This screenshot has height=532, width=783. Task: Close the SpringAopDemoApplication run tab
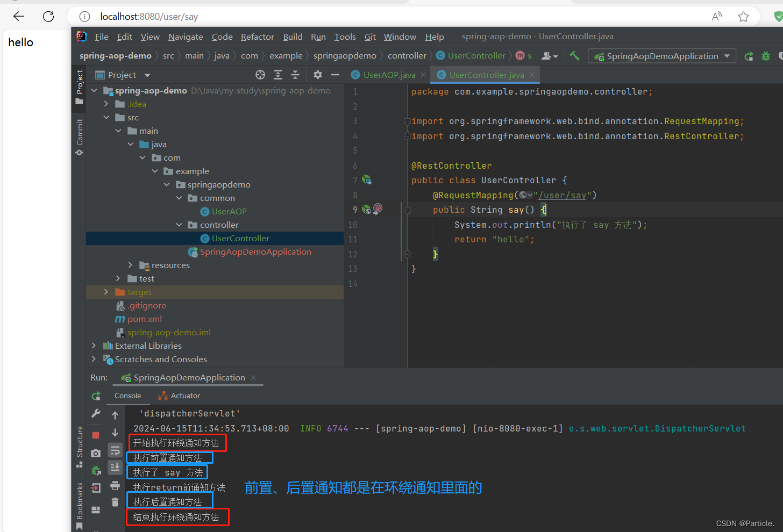(253, 377)
